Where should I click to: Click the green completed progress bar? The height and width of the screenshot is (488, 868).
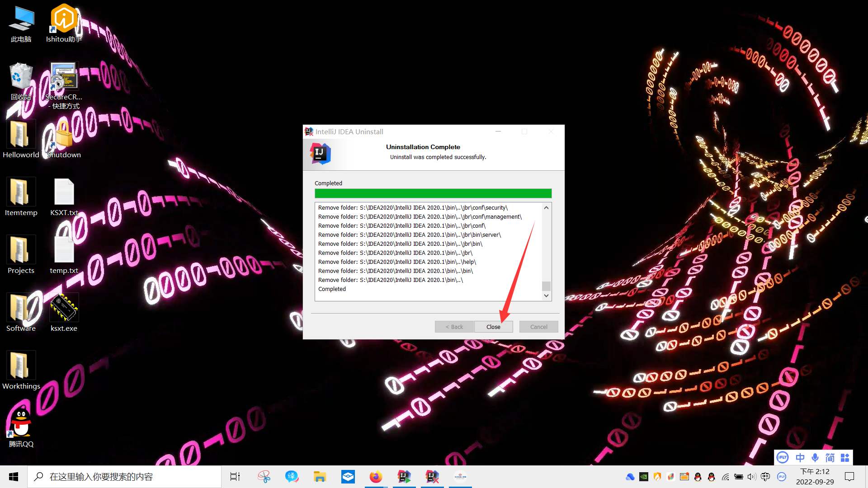coord(433,193)
